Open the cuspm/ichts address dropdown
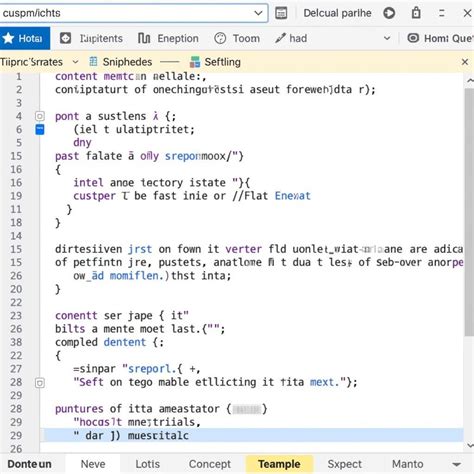Screen dimensions: 474x474 (x=258, y=13)
